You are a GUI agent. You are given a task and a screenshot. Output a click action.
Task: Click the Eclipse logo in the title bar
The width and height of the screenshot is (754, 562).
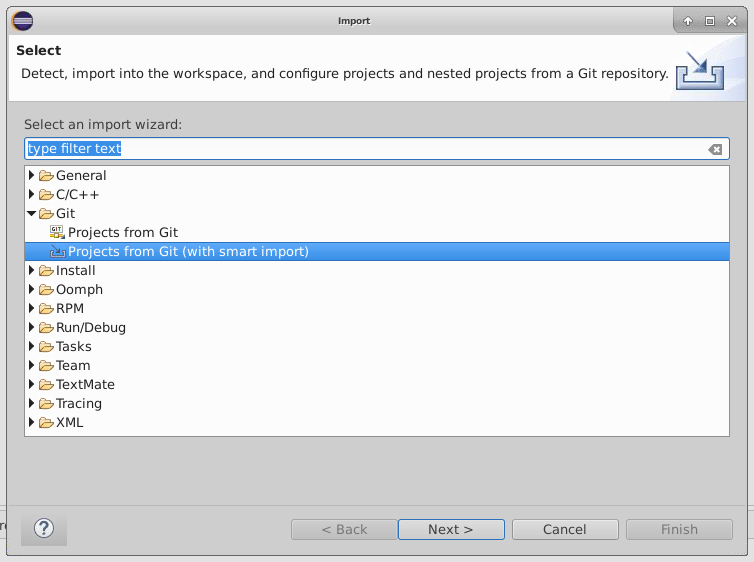(x=22, y=21)
